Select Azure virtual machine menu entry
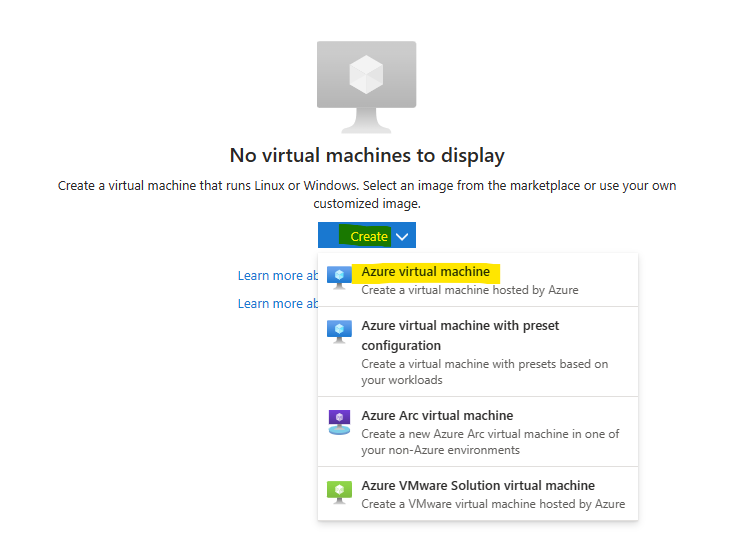 tap(478, 280)
